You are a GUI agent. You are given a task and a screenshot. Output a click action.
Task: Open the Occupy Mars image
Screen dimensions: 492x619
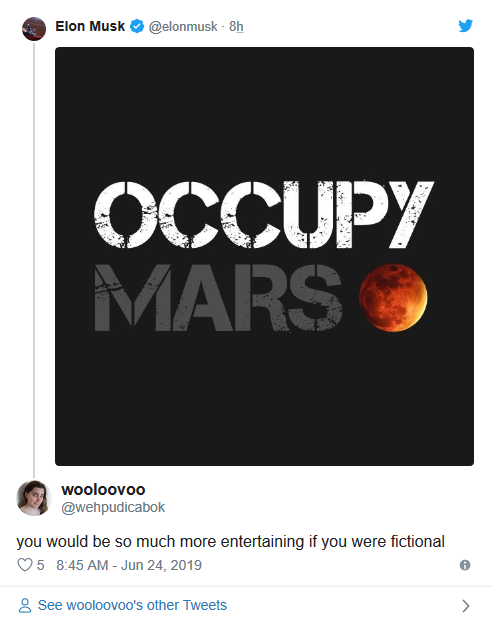pyautogui.click(x=265, y=256)
